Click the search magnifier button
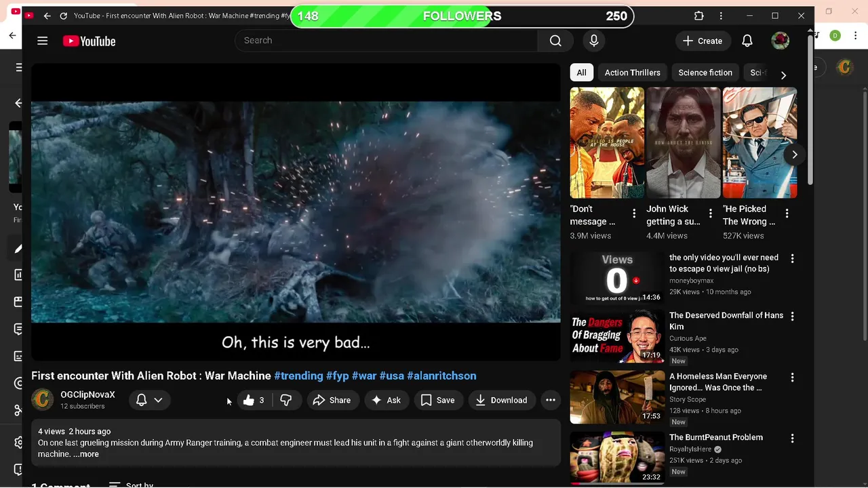 tap(555, 41)
